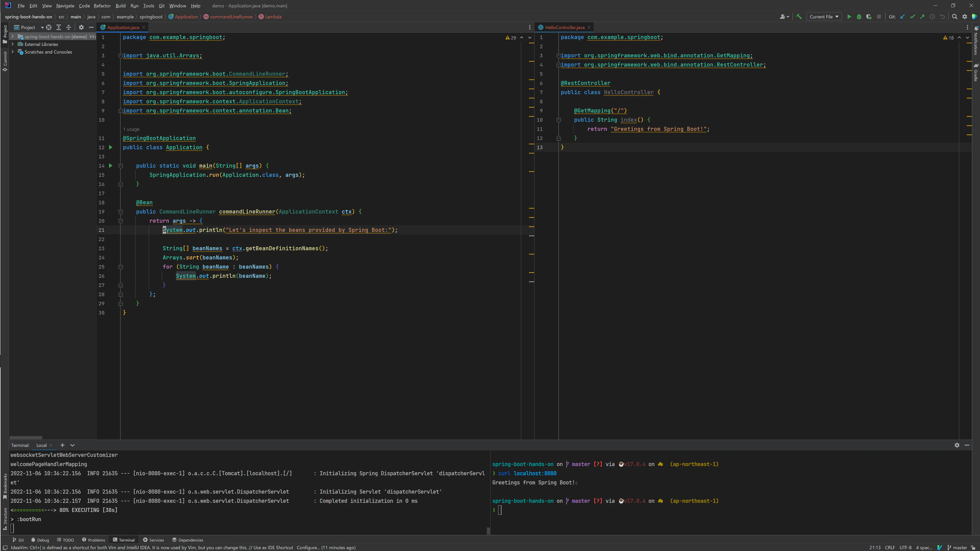The height and width of the screenshot is (551, 980).
Task: Click Project panel horizontal scrollbar
Action: (26, 437)
